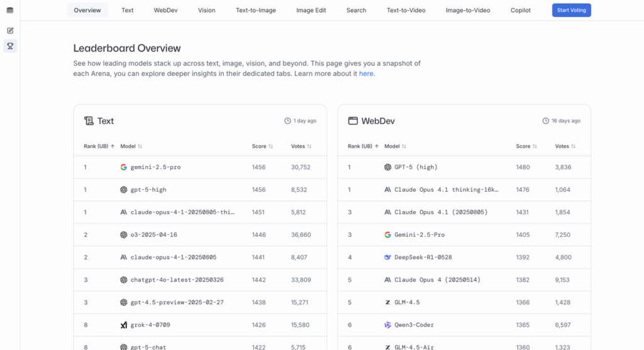Viewport: 644px width, 350px height.
Task: Sort Text table by Rank (UB)
Action: 99,146
